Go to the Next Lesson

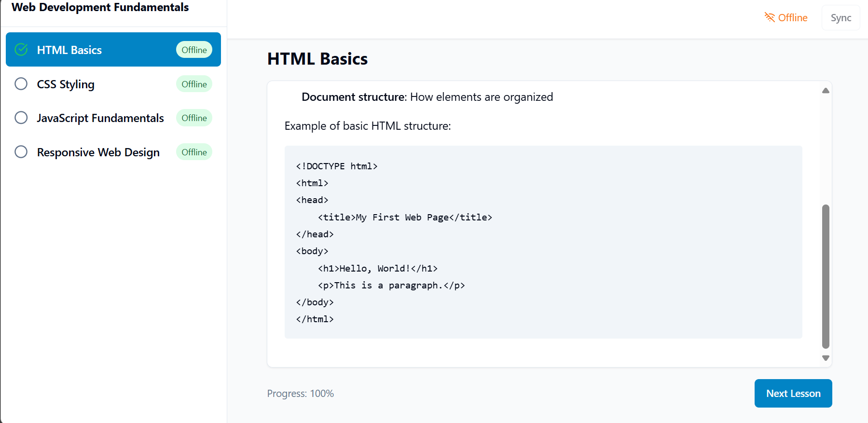pyautogui.click(x=793, y=393)
